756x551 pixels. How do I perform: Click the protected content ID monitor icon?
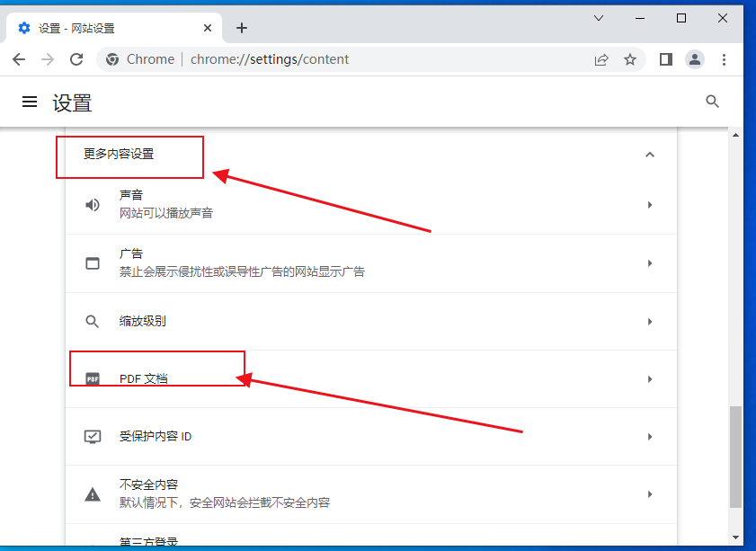92,437
